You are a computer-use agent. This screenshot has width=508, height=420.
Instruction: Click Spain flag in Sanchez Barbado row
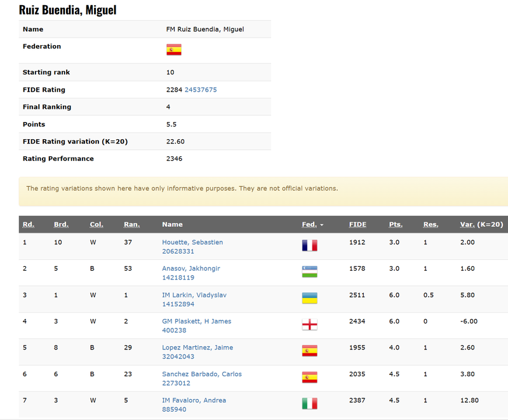click(x=309, y=377)
